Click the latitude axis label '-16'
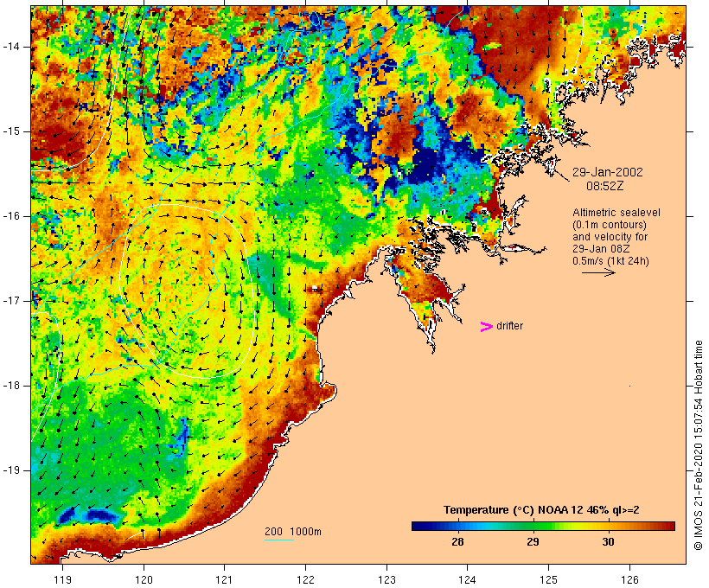Screen dimensions: 709x588 coord(11,216)
